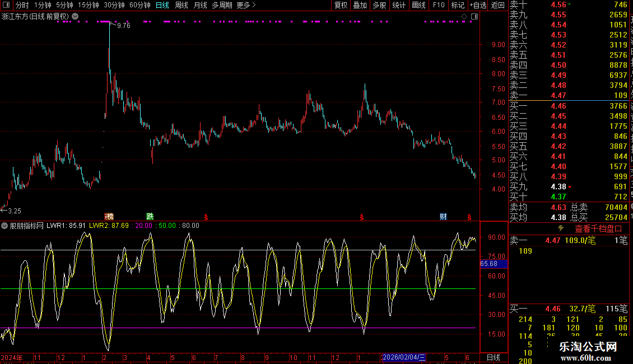The image size is (633, 364).
Task: Select 卖十 ask row at 4.56
Action: pyautogui.click(x=569, y=4)
